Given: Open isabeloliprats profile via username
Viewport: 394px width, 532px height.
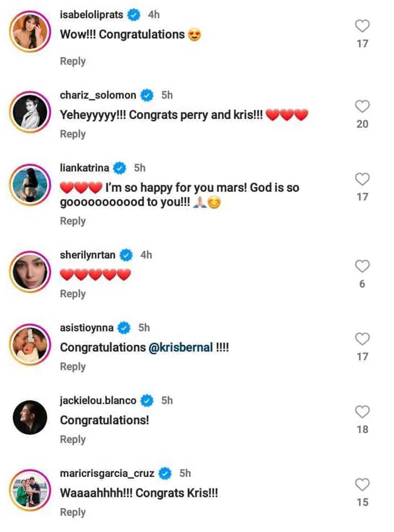Looking at the screenshot, I should [x=91, y=15].
